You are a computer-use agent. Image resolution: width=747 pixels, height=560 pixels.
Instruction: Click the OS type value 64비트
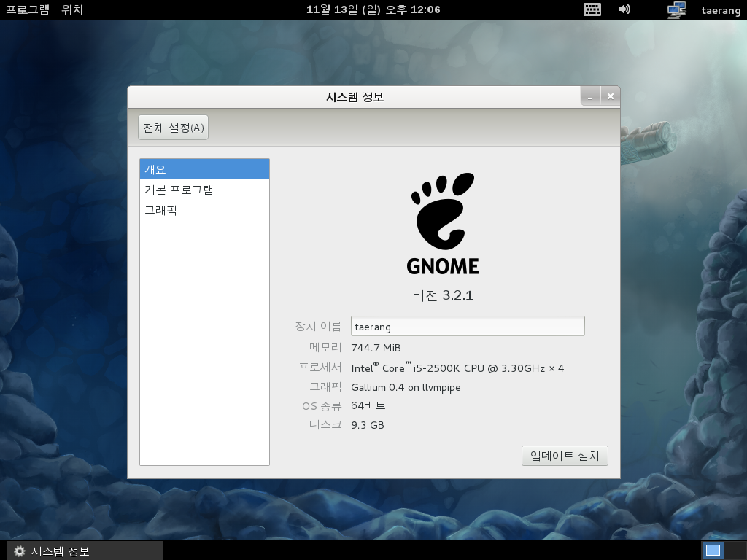coord(368,405)
